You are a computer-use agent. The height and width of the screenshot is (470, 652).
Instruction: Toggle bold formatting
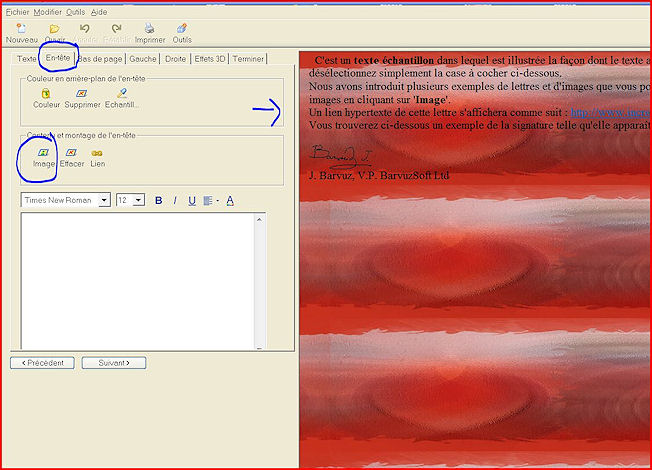[x=158, y=200]
